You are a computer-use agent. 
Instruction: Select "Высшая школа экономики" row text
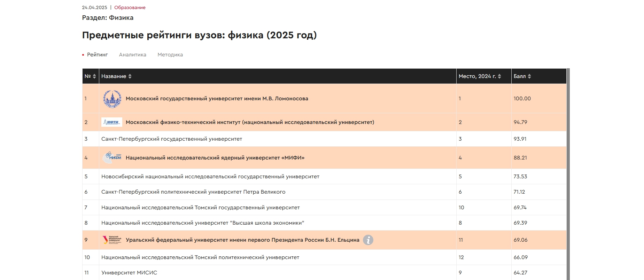pos(203,223)
